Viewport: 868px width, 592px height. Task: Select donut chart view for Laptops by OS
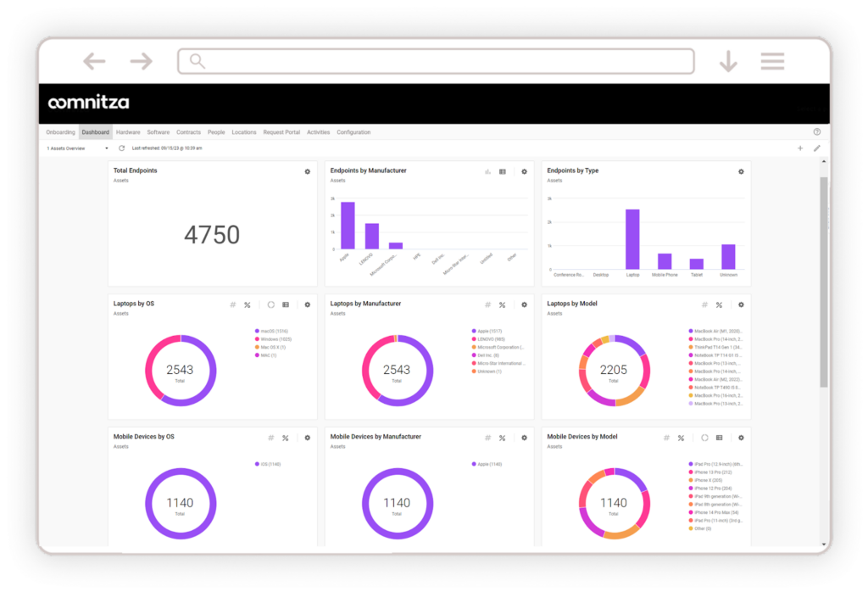pos(271,304)
